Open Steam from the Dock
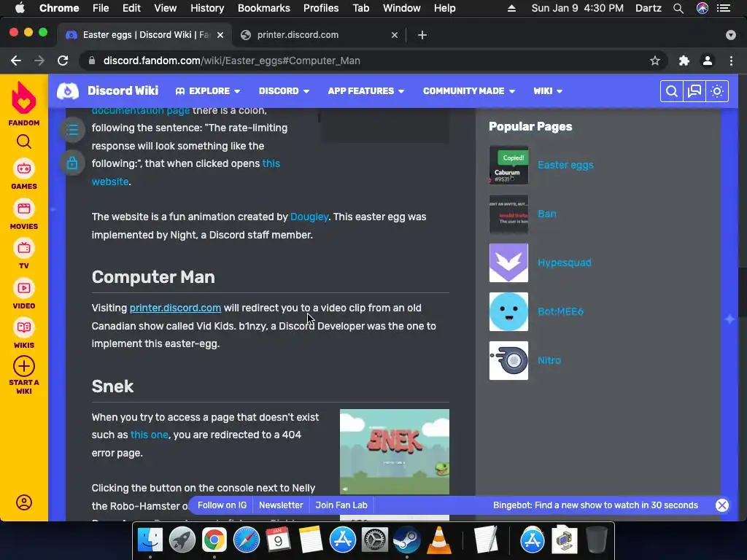This screenshot has width=747, height=560. coord(406,540)
